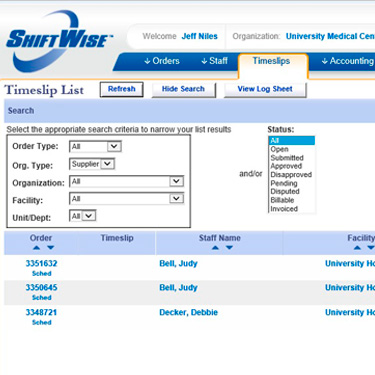Click the Search section header
The image size is (375, 375).
[189, 111]
